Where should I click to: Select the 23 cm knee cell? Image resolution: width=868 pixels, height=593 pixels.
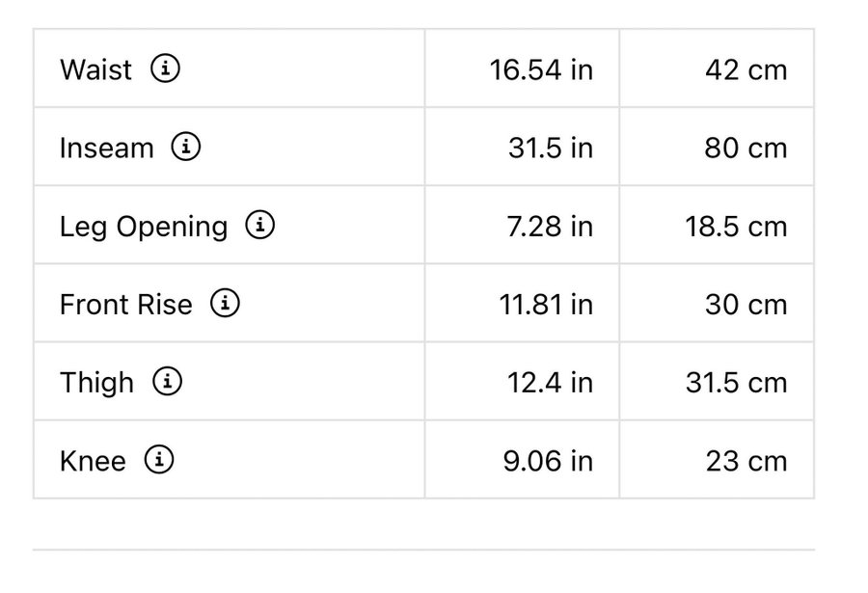(x=746, y=461)
